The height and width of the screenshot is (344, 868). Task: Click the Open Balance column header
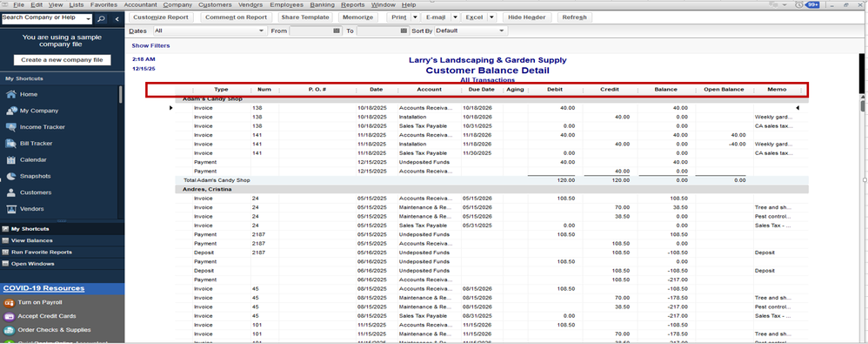pos(724,89)
